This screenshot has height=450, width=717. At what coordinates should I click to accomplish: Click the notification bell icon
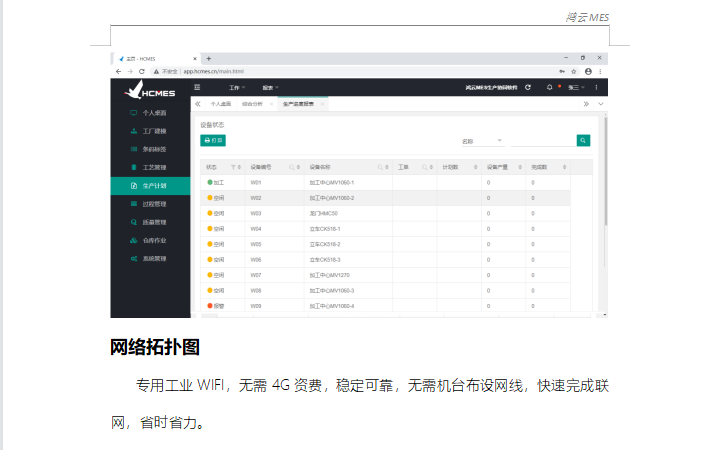pyautogui.click(x=549, y=88)
